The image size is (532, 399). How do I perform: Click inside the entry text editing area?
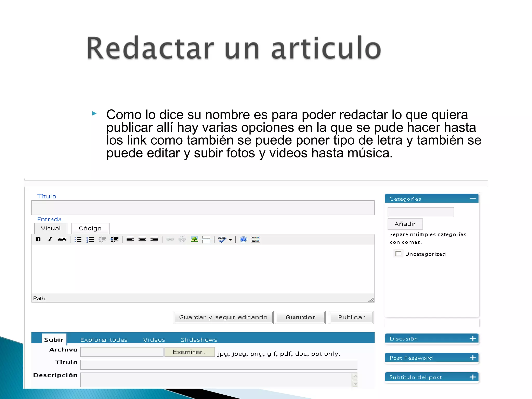[x=203, y=269]
